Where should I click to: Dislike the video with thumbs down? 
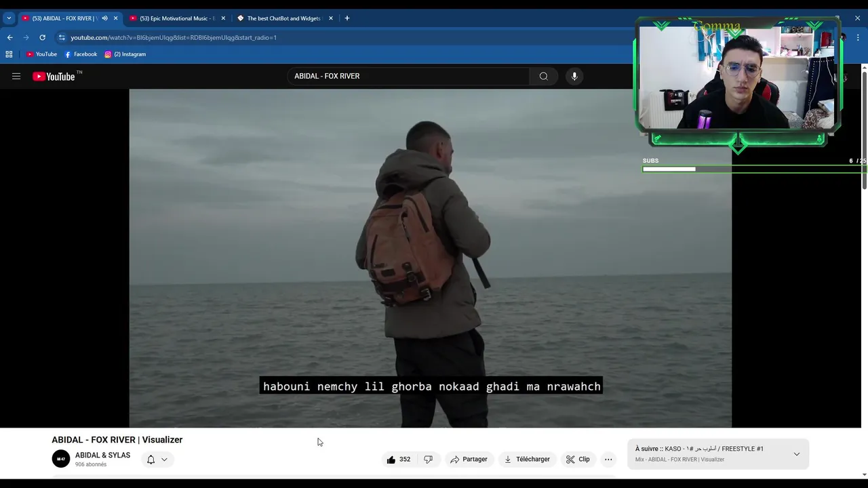click(428, 460)
